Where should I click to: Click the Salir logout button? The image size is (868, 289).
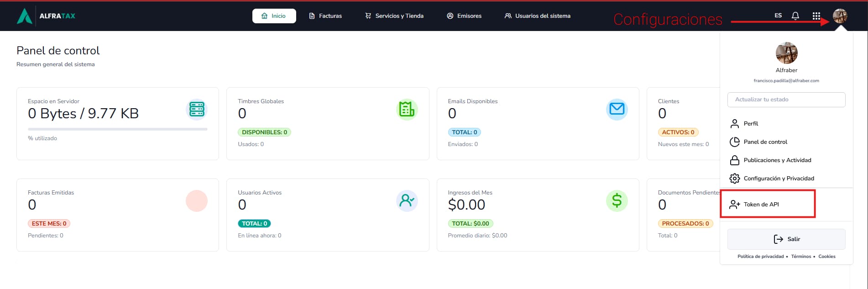coord(786,239)
